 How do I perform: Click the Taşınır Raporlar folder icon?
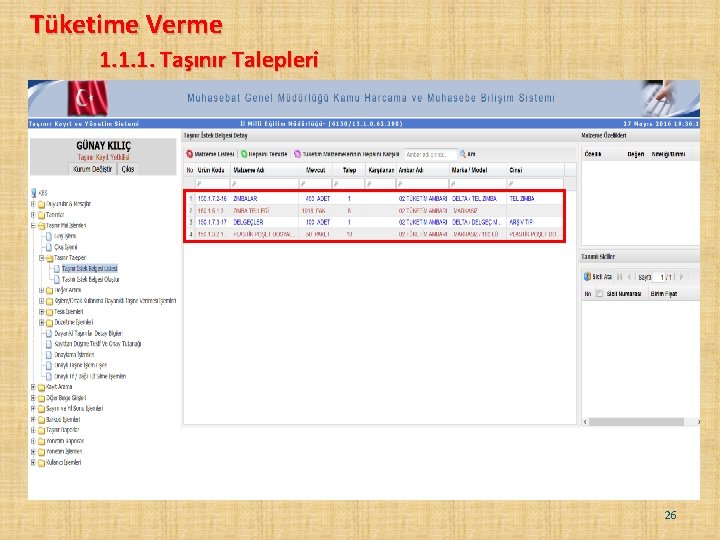click(x=41, y=430)
